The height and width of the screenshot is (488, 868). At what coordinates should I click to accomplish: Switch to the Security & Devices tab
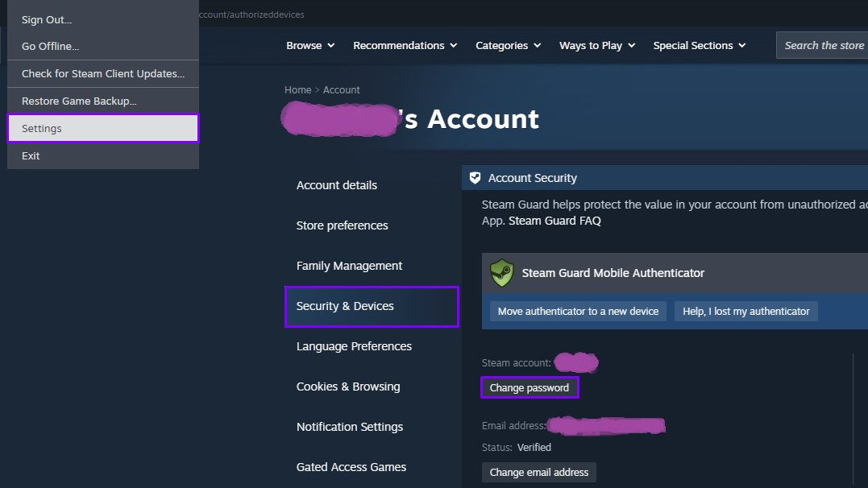[x=371, y=306]
